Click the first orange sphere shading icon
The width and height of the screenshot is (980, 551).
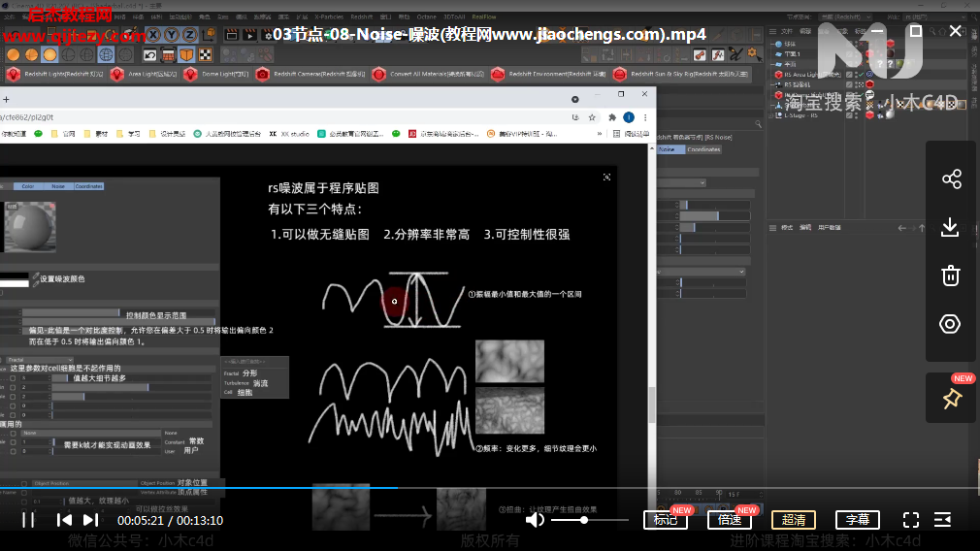coord(14,55)
